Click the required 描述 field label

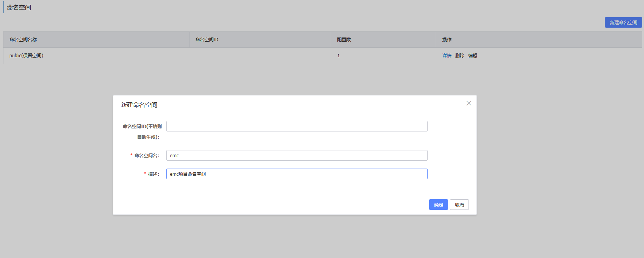pyautogui.click(x=154, y=174)
